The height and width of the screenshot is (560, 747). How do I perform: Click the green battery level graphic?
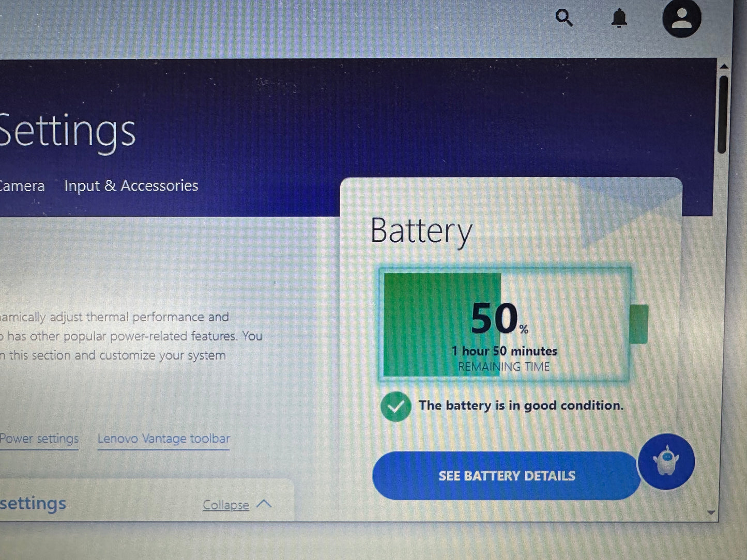506,325
